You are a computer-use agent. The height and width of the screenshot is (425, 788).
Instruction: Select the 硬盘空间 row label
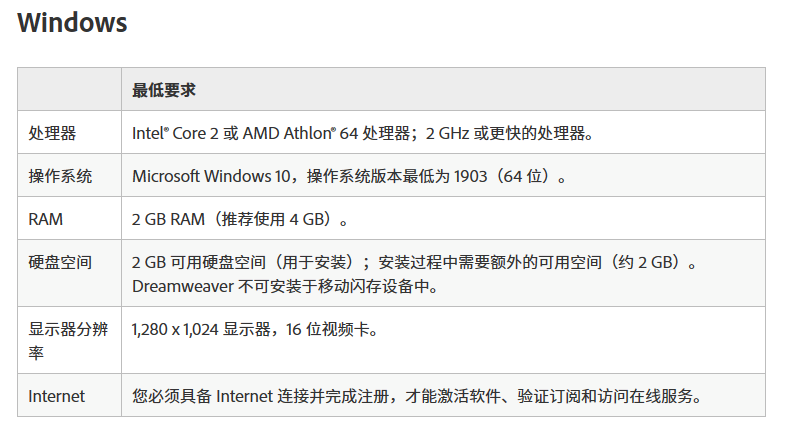tap(60, 262)
